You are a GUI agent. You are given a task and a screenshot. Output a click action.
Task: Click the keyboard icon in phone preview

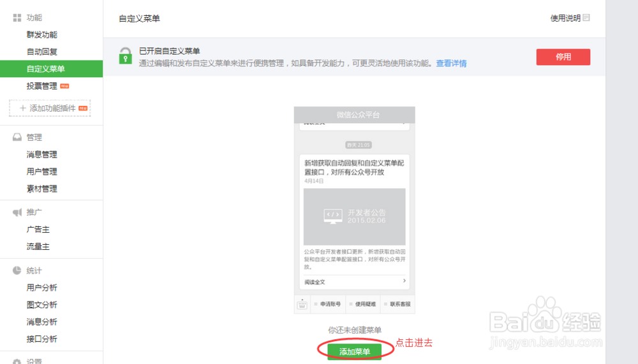click(302, 304)
